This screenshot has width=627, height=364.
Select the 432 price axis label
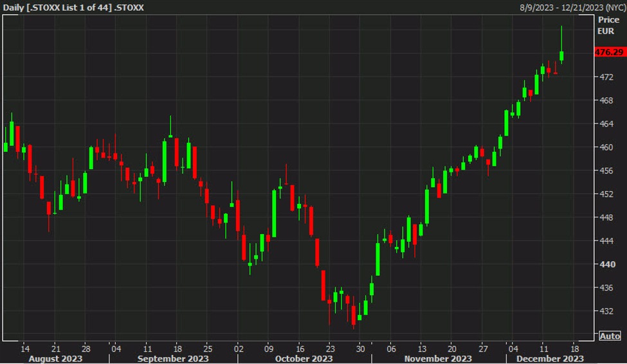click(x=606, y=311)
